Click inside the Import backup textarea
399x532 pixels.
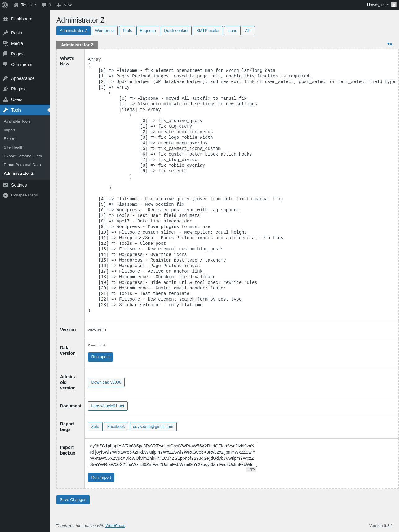point(173,455)
